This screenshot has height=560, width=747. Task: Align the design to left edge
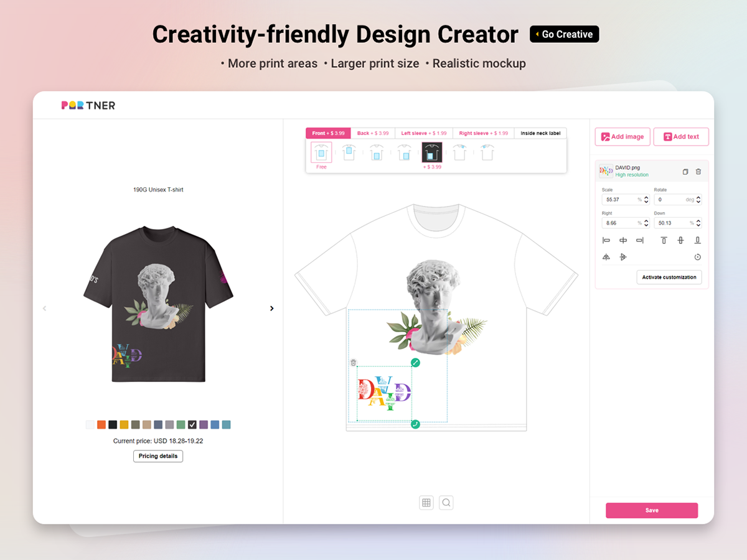pyautogui.click(x=606, y=240)
